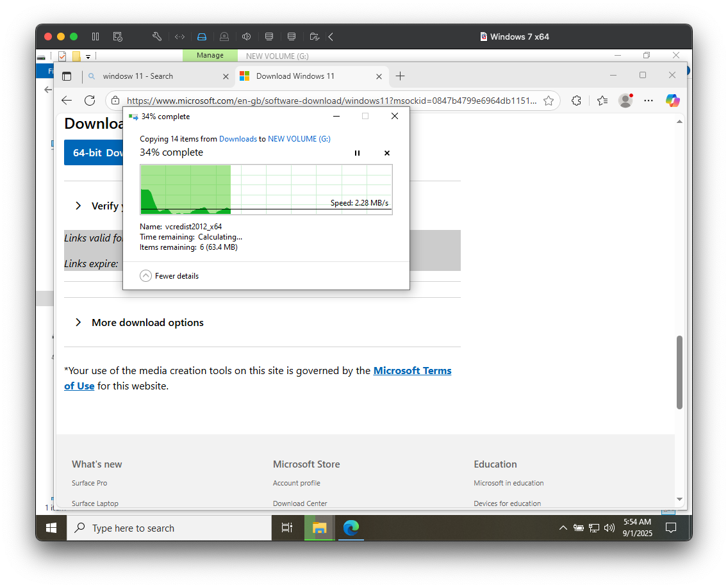The width and height of the screenshot is (728, 588).
Task: Click the VM camera/user icon
Action: tap(224, 37)
